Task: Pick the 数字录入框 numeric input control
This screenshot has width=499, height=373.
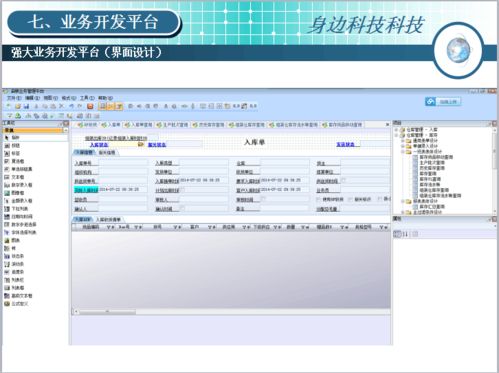Action: click(x=18, y=185)
